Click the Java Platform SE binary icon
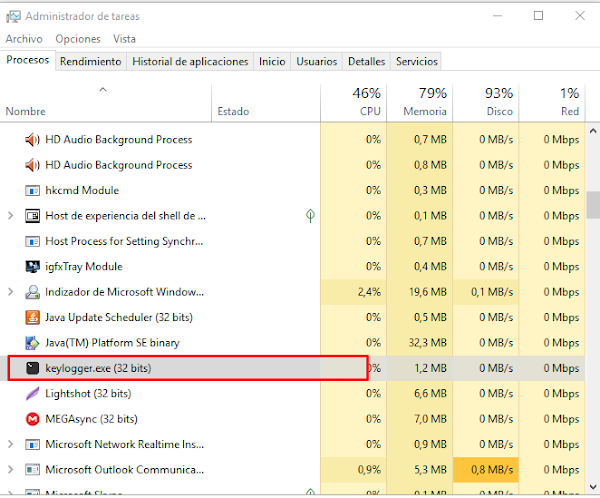This screenshot has height=498, width=600. coord(33,342)
